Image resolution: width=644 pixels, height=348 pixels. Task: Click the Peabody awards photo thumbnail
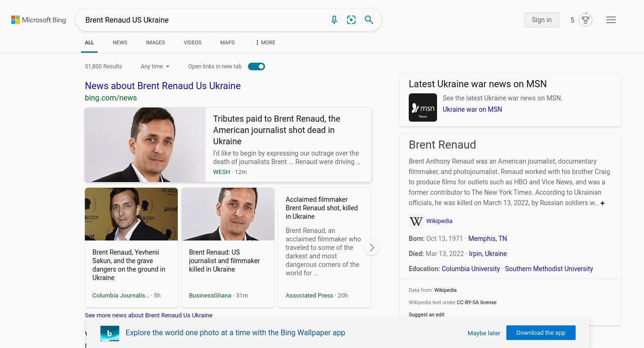pyautogui.click(x=131, y=214)
